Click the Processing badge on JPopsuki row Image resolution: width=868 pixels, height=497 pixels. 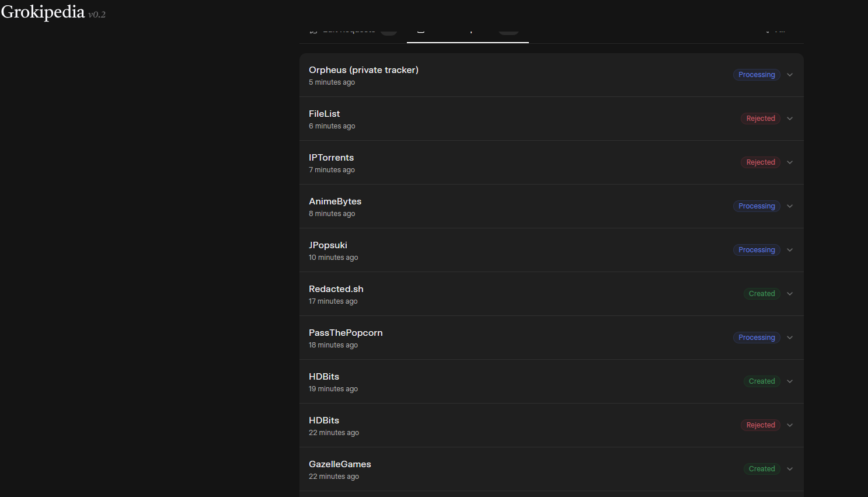(x=757, y=250)
